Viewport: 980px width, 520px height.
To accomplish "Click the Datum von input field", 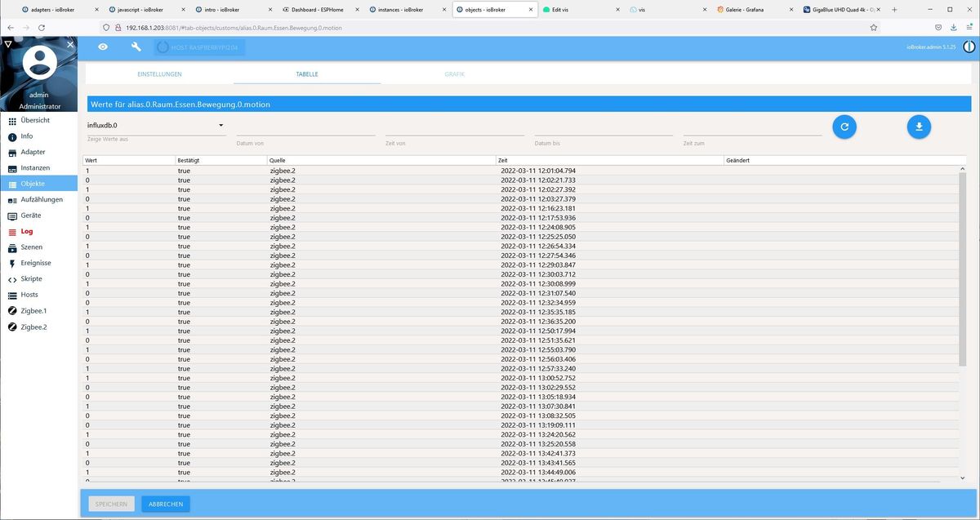I will [x=305, y=127].
